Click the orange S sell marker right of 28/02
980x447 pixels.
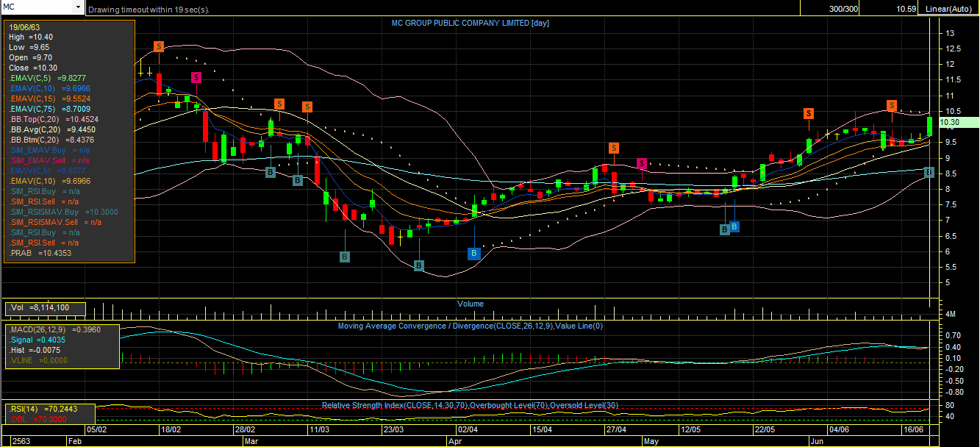pos(279,104)
